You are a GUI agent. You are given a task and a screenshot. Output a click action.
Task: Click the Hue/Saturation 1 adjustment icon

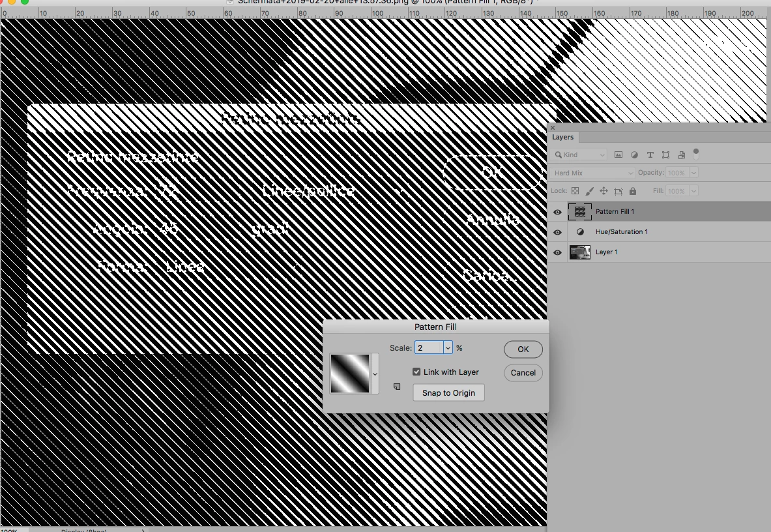click(580, 231)
